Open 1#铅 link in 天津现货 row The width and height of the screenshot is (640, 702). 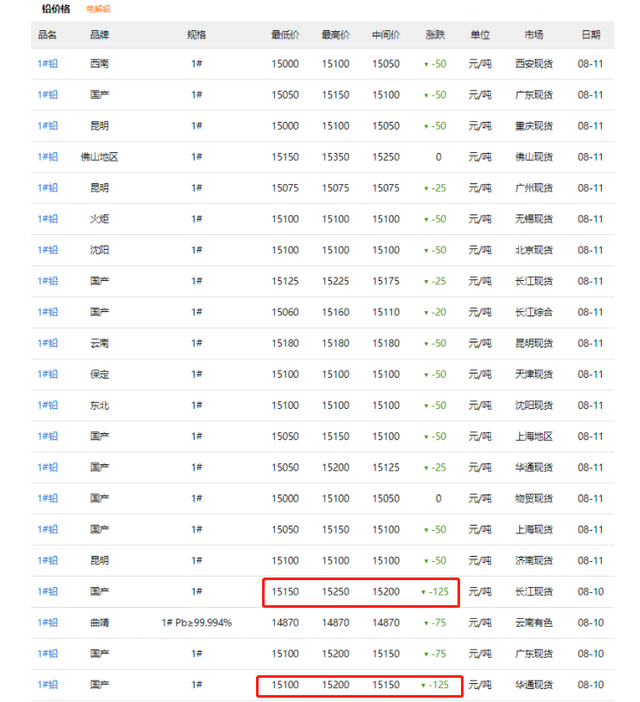pyautogui.click(x=47, y=374)
